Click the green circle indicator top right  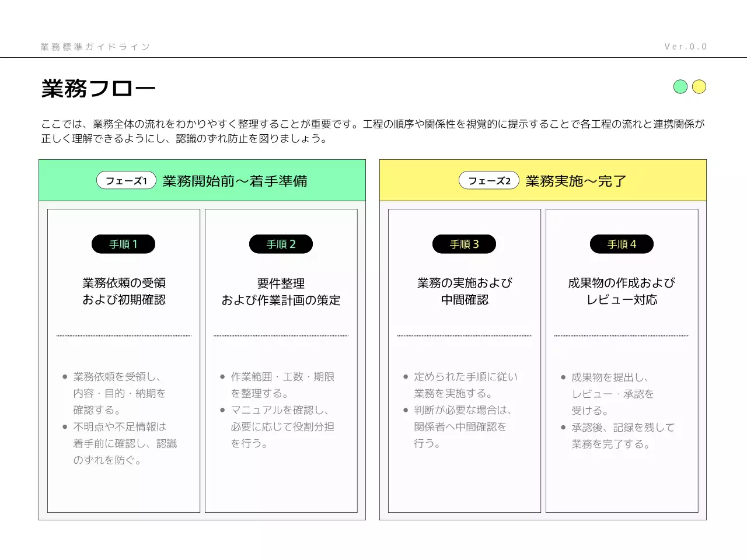point(680,86)
